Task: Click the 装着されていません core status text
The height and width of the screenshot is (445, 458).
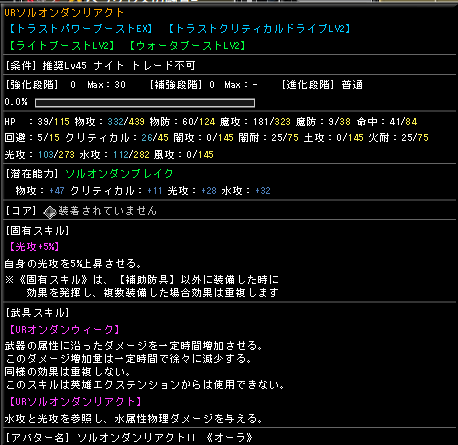Action: (x=108, y=211)
